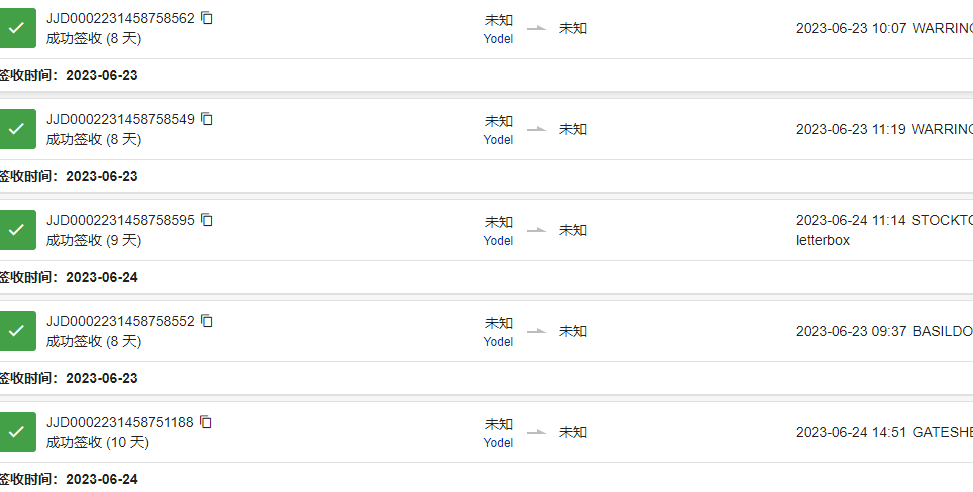973x492 pixels.
Task: Open Yodel carrier link for parcel 758552
Action: pyautogui.click(x=498, y=341)
